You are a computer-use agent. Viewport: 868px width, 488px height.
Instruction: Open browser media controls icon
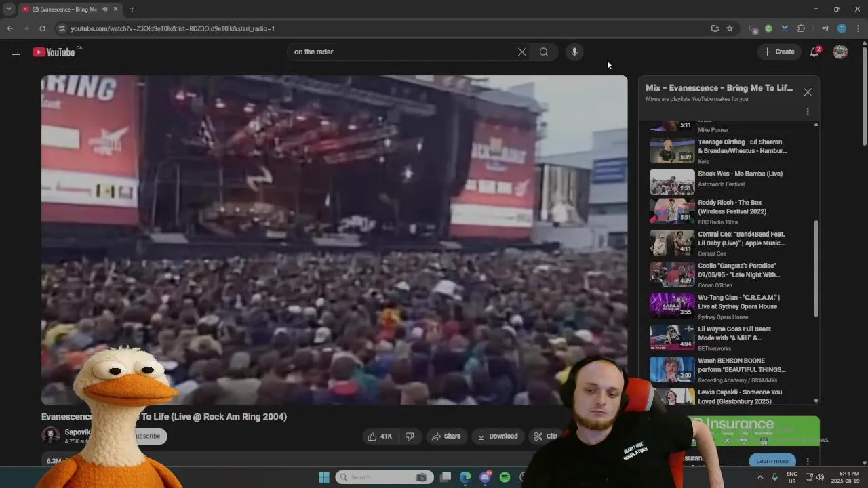[825, 28]
